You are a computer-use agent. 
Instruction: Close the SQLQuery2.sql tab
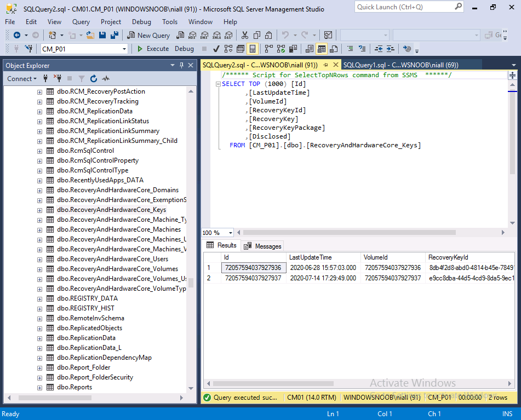[336, 65]
